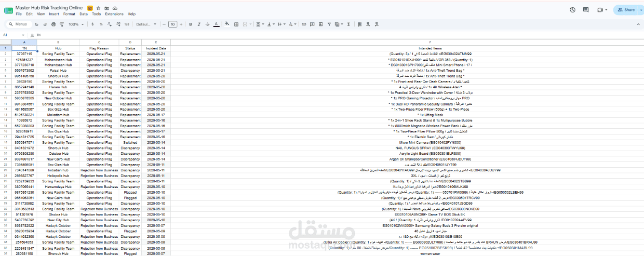The image size is (644, 256).
Task: Select the Paint format tool
Action: point(62,24)
